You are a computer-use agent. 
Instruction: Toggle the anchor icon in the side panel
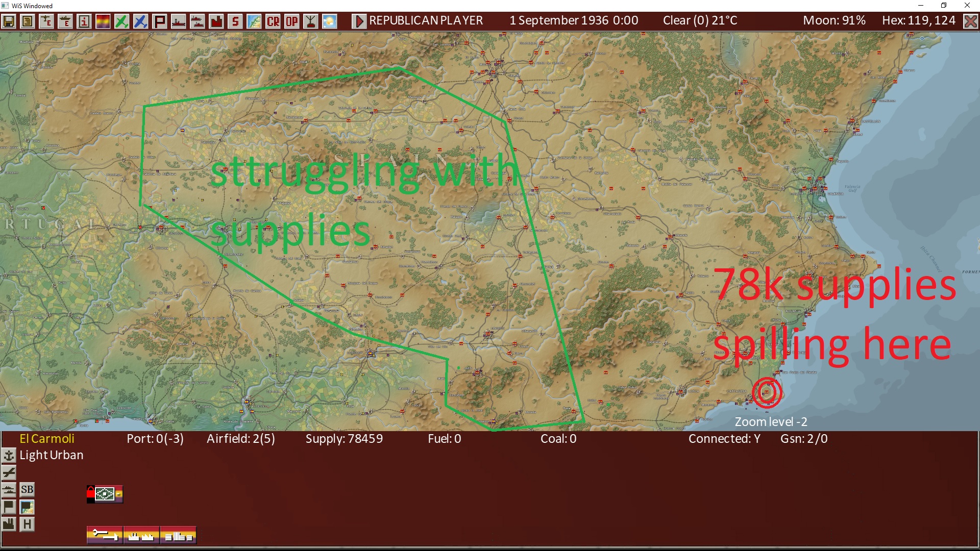pyautogui.click(x=9, y=456)
